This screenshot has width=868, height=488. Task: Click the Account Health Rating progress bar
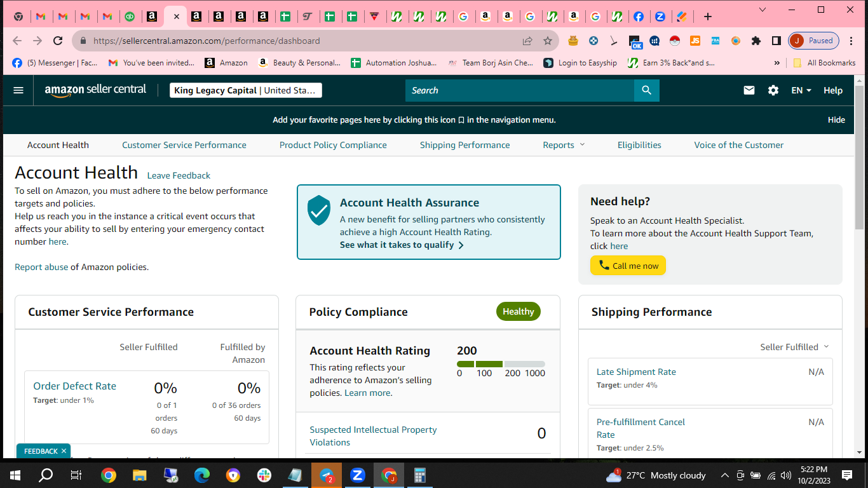(501, 364)
